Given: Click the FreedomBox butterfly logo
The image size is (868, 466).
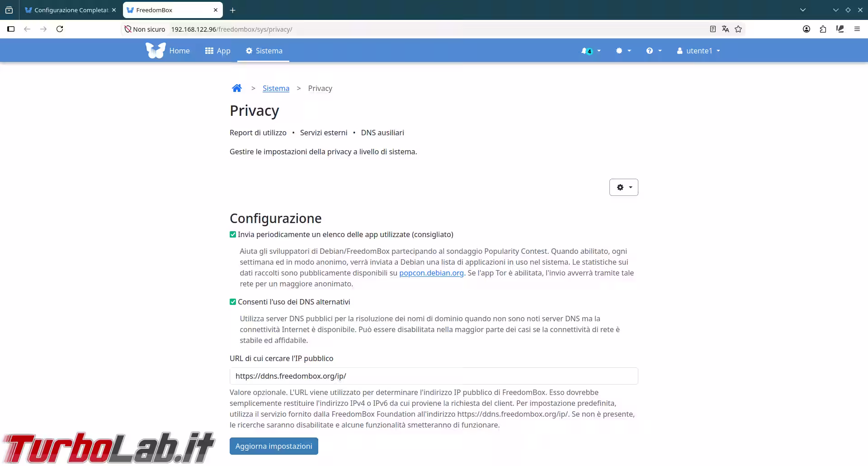Looking at the screenshot, I should [156, 50].
